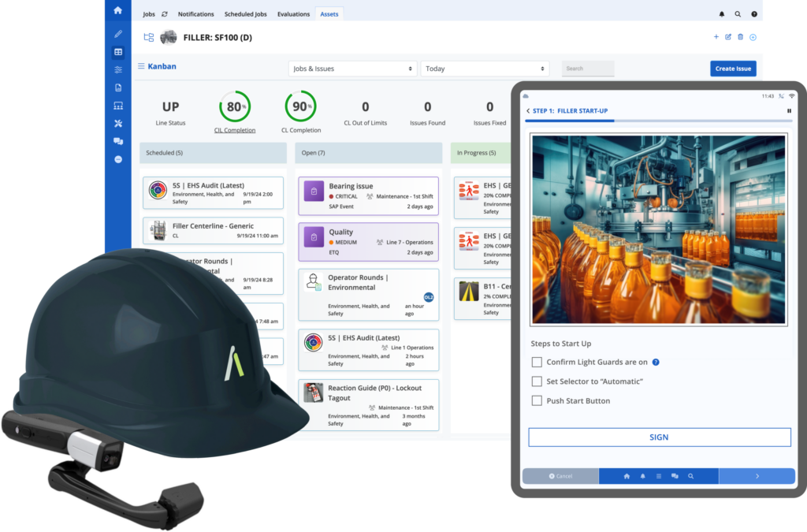The height and width of the screenshot is (532, 807).
Task: Open the sliders settings icon in sidebar
Action: 118,69
